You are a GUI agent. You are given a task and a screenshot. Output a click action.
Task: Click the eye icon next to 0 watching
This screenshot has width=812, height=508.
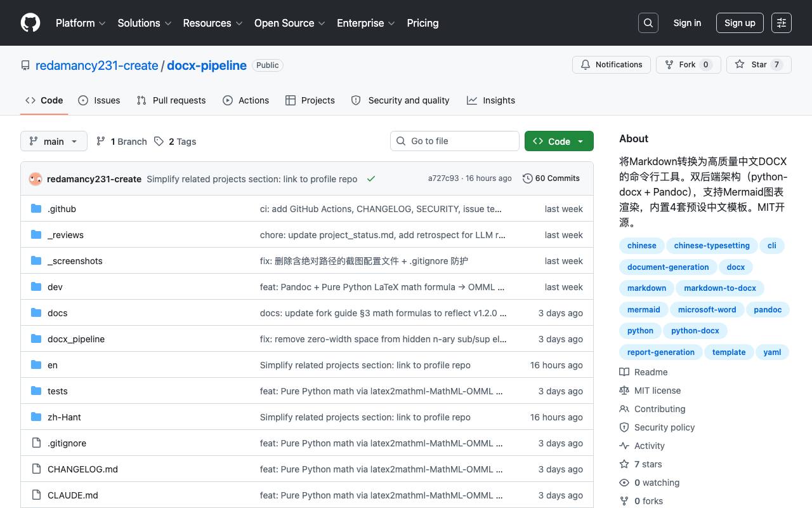tap(624, 483)
